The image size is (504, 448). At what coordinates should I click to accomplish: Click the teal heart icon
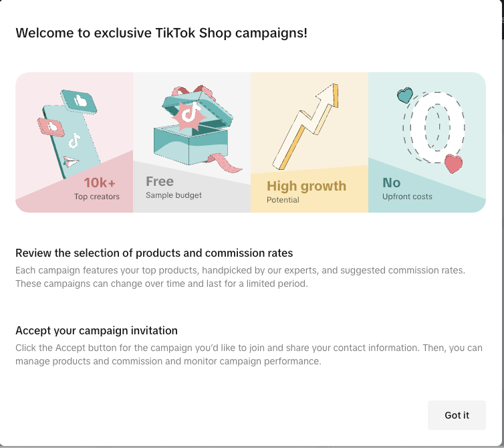pos(404,96)
